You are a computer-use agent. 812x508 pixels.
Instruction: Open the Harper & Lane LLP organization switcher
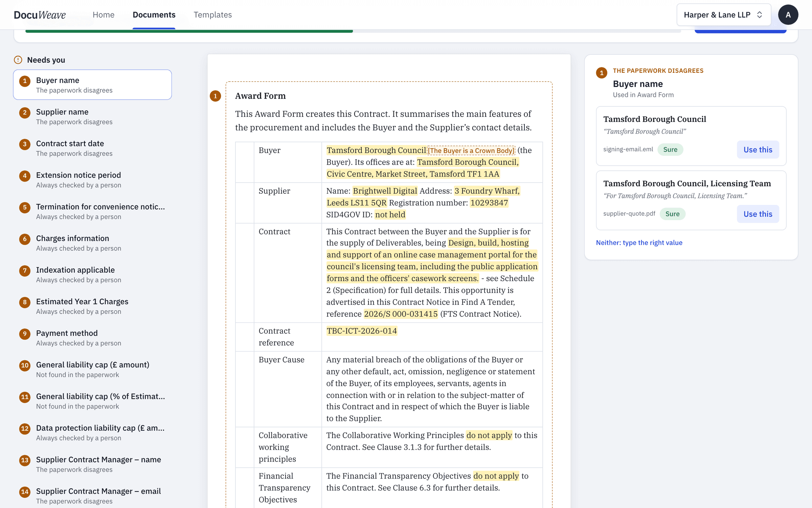(x=723, y=15)
